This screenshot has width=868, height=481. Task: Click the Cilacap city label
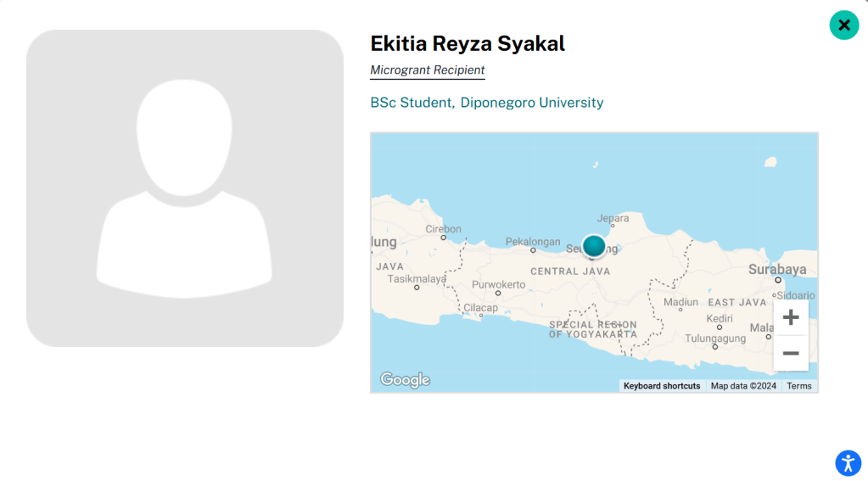480,308
